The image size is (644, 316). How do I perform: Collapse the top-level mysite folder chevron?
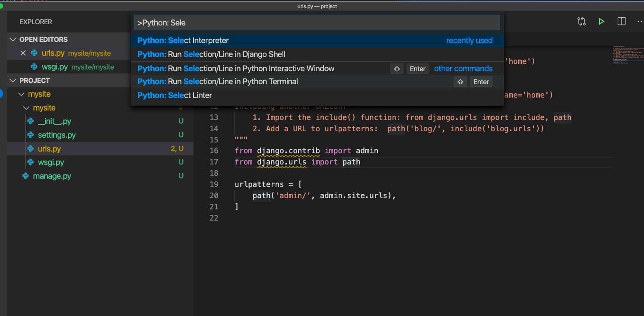(x=21, y=94)
